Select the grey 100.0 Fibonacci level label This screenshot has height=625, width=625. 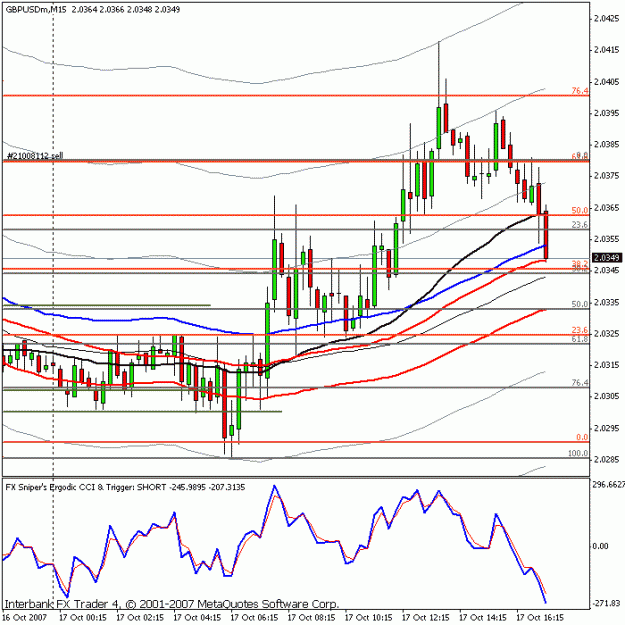point(578,453)
